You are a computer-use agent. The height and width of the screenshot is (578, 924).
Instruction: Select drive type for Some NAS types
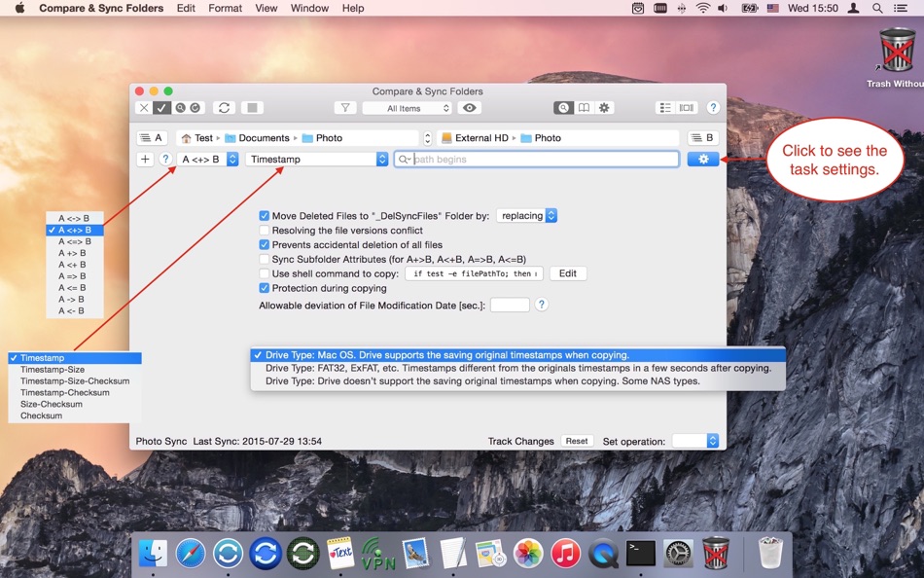pos(518,381)
